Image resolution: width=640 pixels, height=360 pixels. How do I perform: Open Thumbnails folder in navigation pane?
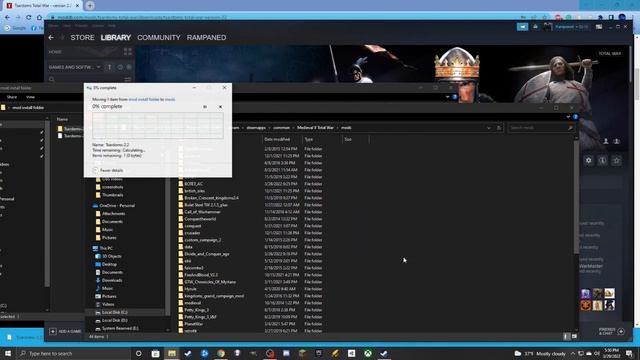coord(112,195)
